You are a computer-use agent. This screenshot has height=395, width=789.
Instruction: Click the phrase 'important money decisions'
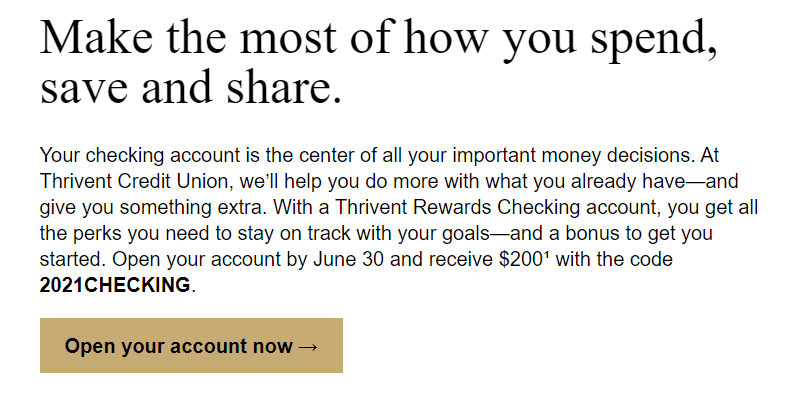[x=573, y=155]
